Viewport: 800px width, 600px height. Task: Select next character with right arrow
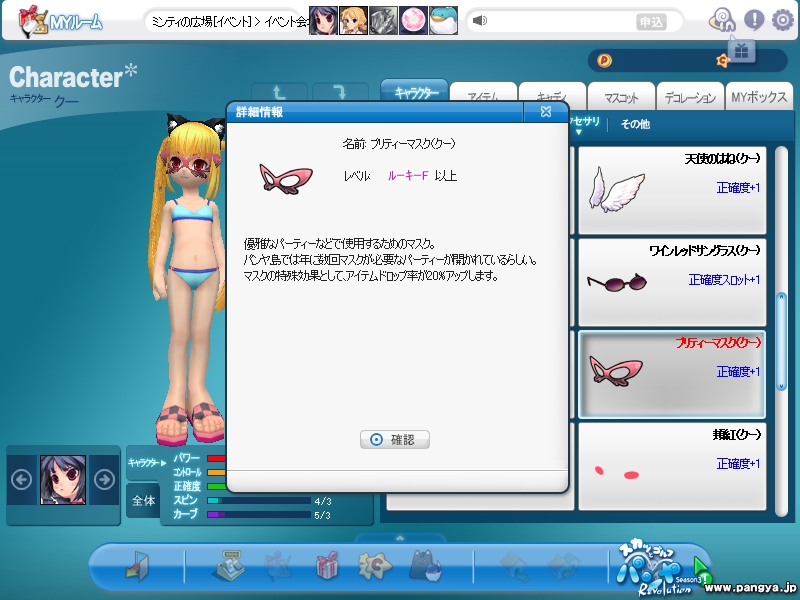tap(104, 479)
